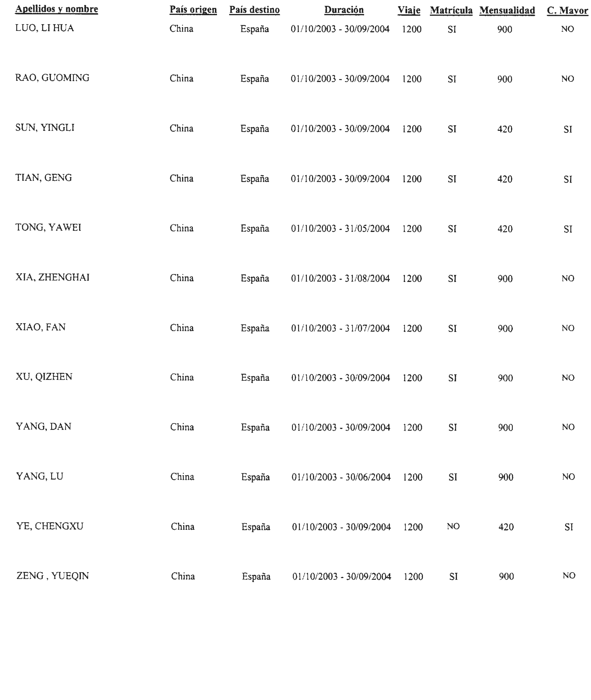Screen dimensions: 591x700
Task: Select the name XU, QIZHEN
Action: 44,377
